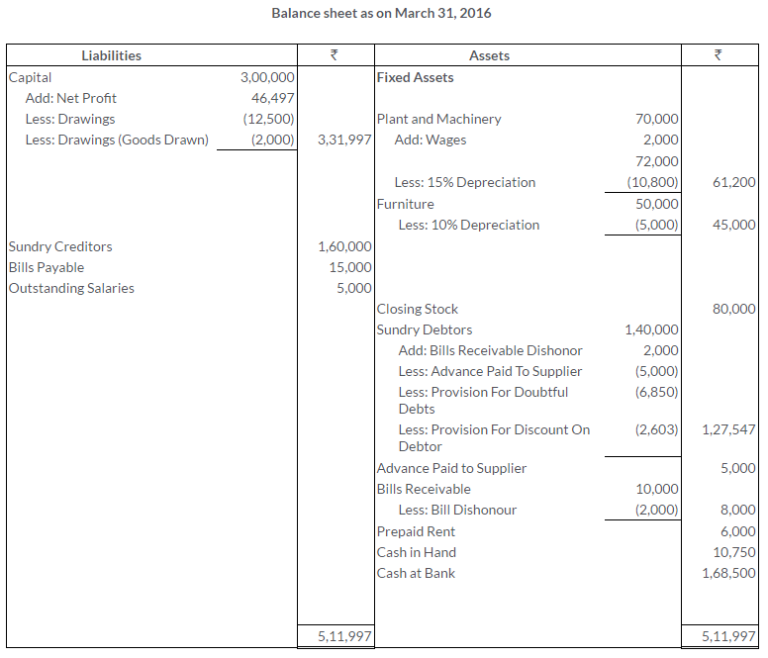Select 'Less: 10% Depreciation' line
768x658 pixels.
click(469, 225)
